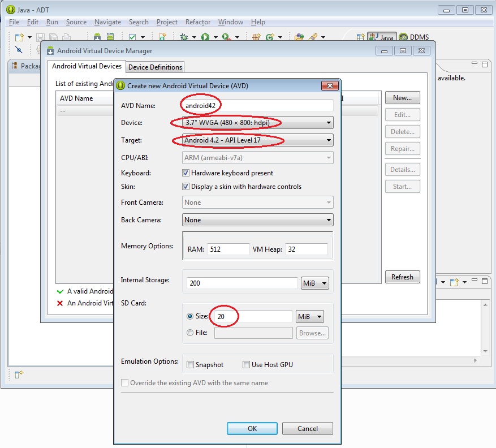This screenshot has height=448, width=496.
Task: Click the console scrollbar down arrow
Action: pos(485,351)
